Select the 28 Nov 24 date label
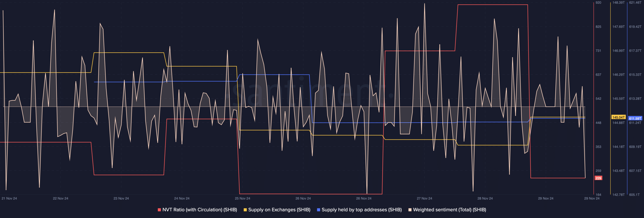The image size is (644, 218). [x=485, y=198]
